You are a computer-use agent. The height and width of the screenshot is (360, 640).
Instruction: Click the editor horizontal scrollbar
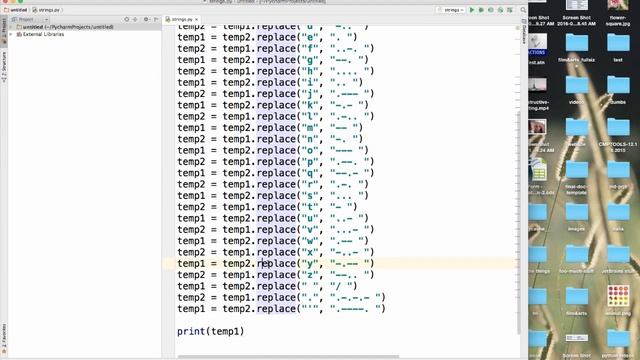(288, 356)
